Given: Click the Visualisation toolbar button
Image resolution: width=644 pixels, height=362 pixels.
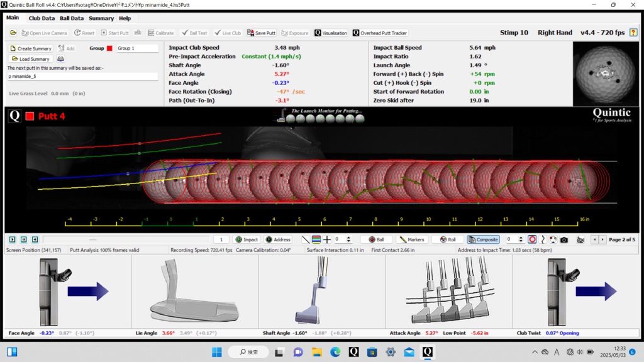Looking at the screenshot, I should (x=331, y=33).
